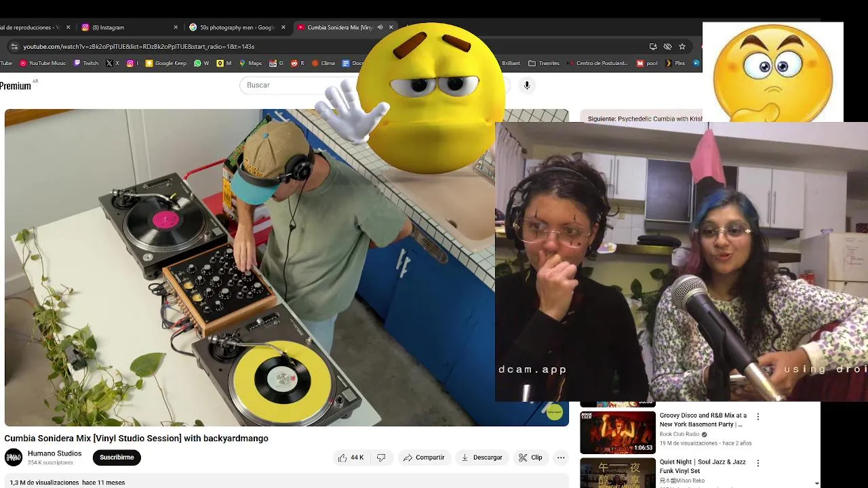Click Suscribirme button
Viewport: 868px width, 488px height.
pos(117,457)
